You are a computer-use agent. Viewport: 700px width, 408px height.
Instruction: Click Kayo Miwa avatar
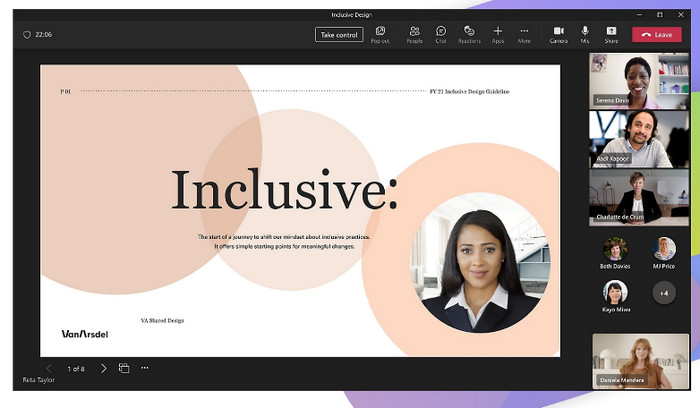(x=615, y=292)
